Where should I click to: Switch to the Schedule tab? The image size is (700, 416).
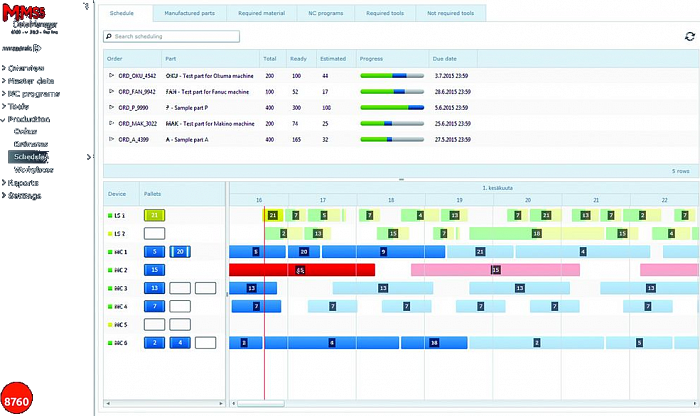[122, 13]
